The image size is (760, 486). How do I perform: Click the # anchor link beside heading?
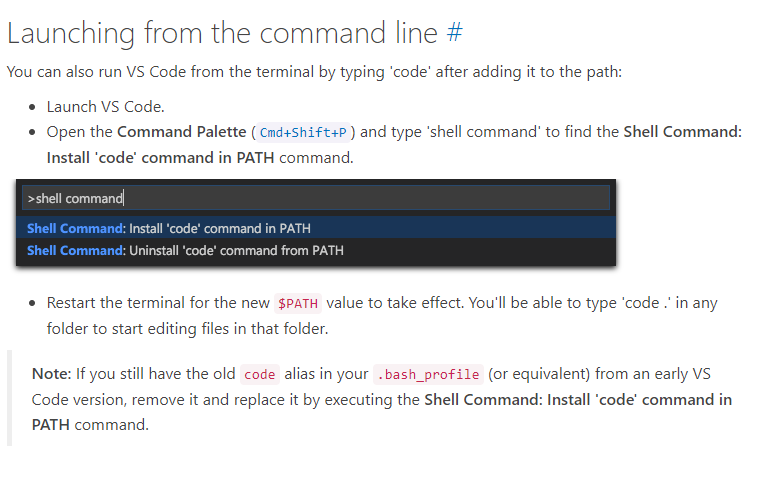click(454, 33)
